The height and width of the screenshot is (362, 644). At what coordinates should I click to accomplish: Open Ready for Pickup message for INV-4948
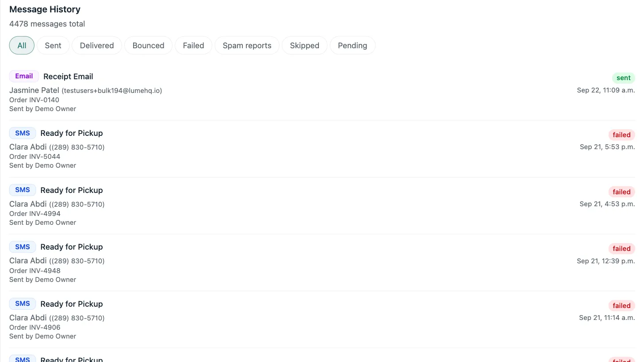[x=72, y=247]
